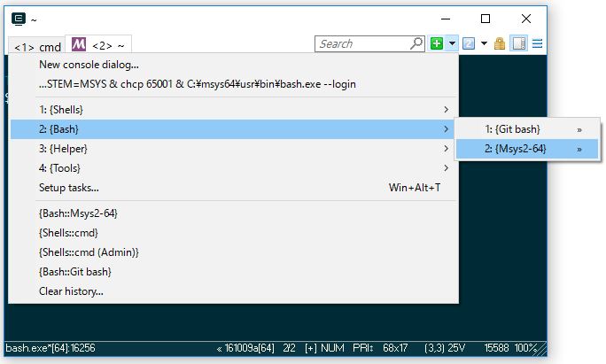
Task: Click 161009a[64] version in status bar
Action: pos(249,348)
